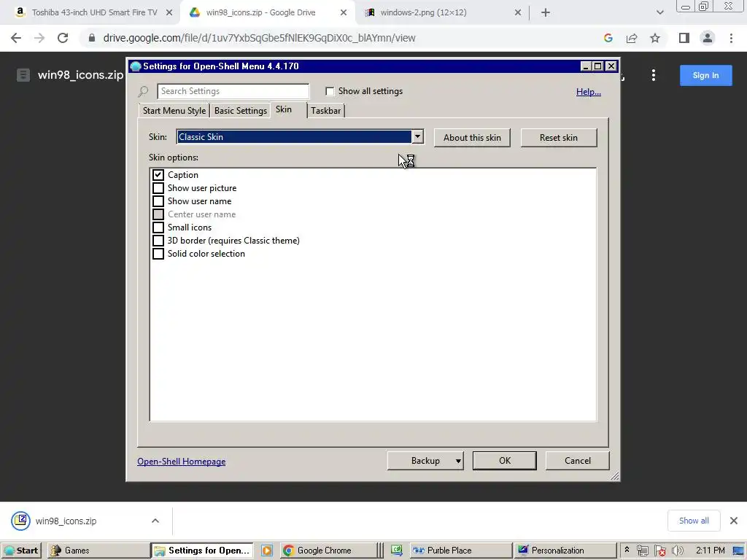Click the Open-Shell shell icon in title bar

click(135, 66)
